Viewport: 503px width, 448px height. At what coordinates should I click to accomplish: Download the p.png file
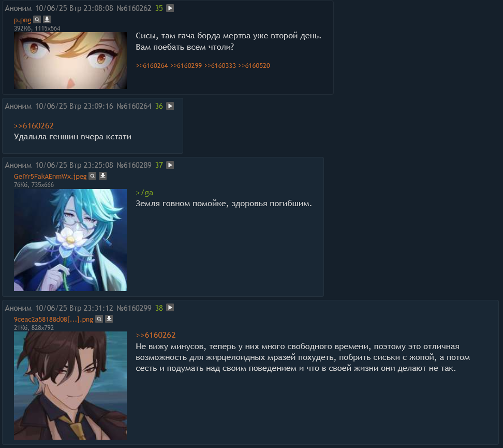tap(47, 19)
